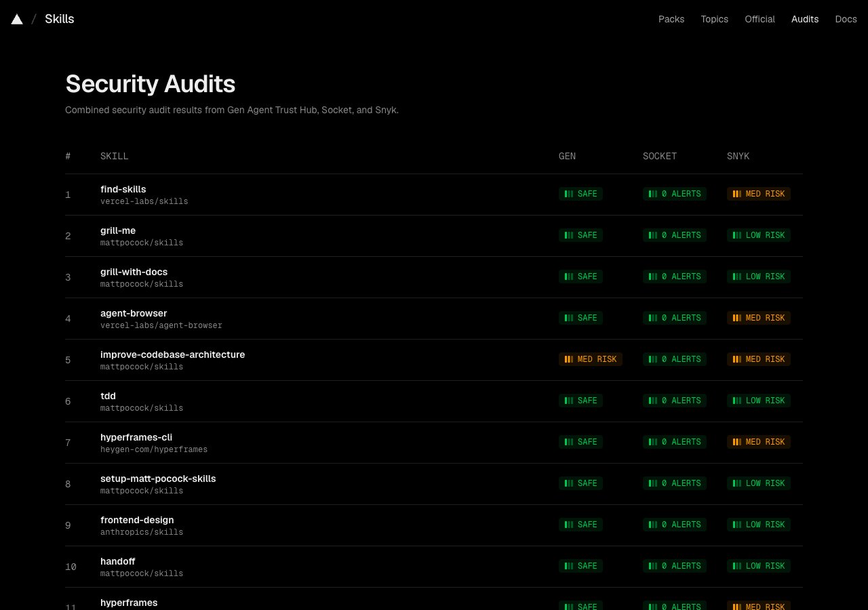This screenshot has height=610, width=868.
Task: Click hyperframes-cli Snyk MED RISK badge
Action: click(759, 442)
